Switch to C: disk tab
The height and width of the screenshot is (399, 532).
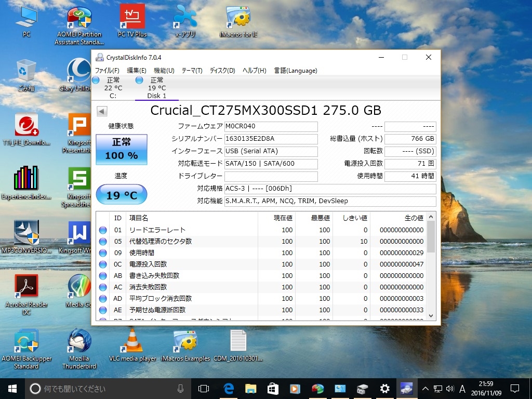113,88
